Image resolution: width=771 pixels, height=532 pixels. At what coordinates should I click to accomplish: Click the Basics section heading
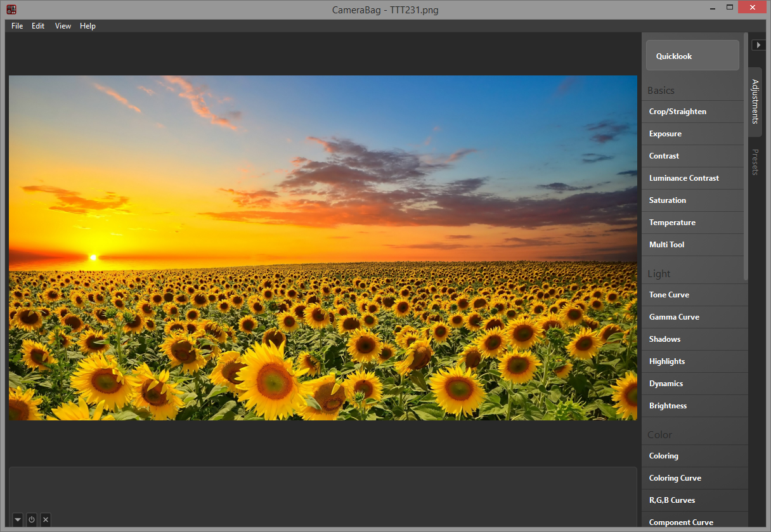[x=661, y=91]
